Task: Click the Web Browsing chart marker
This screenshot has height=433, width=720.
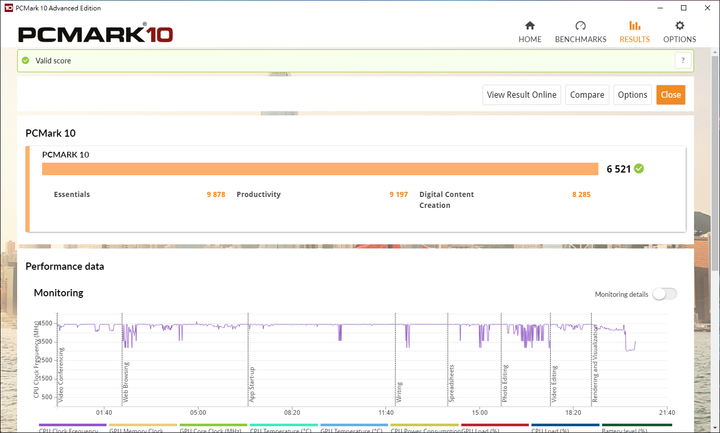Action: click(x=126, y=382)
